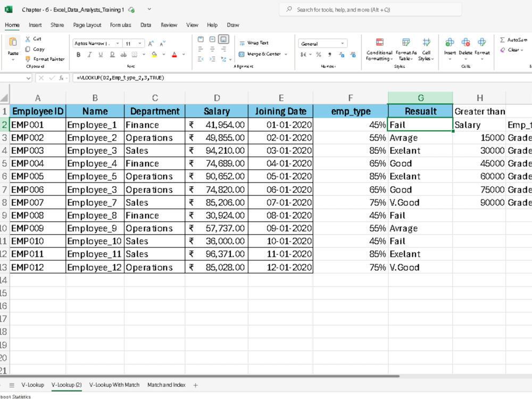Image resolution: width=532 pixels, height=399 pixels.
Task: Click the horizontal scrollbar thumb
Action: [199, 376]
